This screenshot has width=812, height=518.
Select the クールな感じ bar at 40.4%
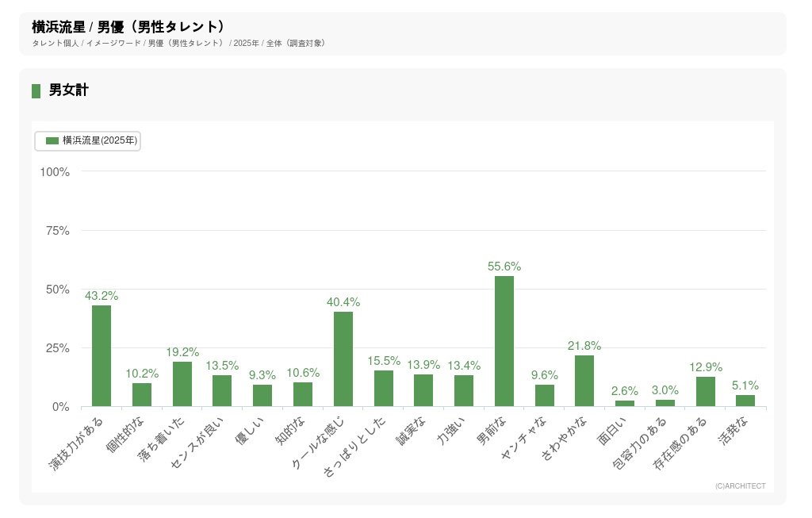343,359
